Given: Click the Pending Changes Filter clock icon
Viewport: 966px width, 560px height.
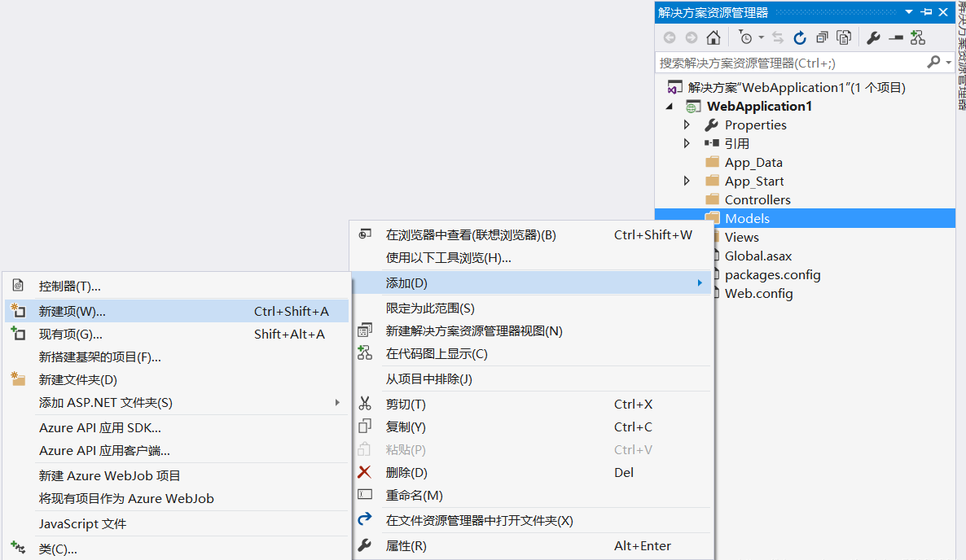Looking at the screenshot, I should (x=745, y=37).
